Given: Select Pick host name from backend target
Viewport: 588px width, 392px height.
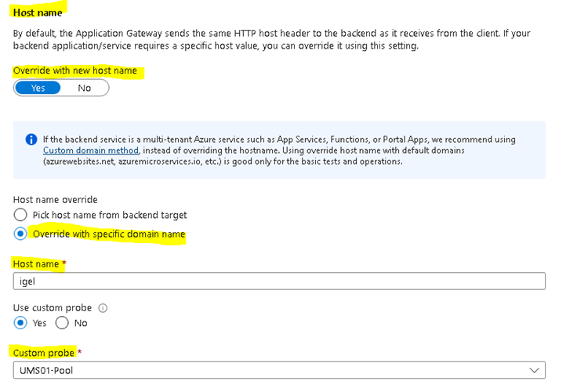Looking at the screenshot, I should [x=20, y=215].
